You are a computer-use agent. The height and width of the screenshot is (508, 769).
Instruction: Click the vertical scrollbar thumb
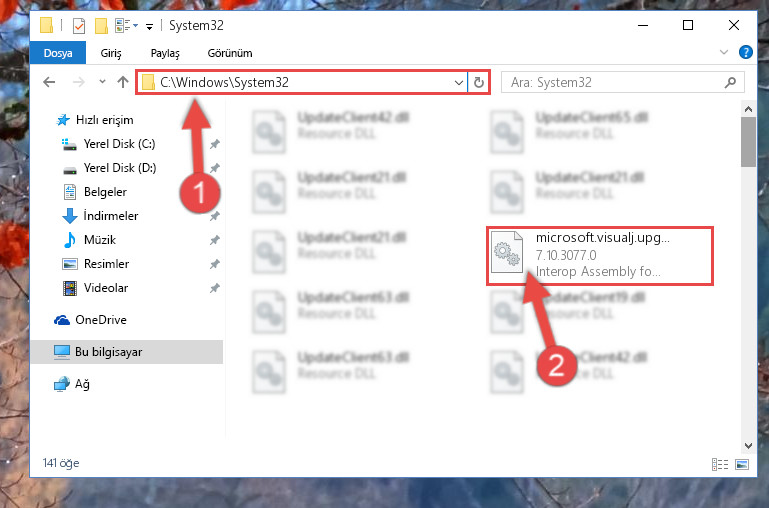click(748, 142)
